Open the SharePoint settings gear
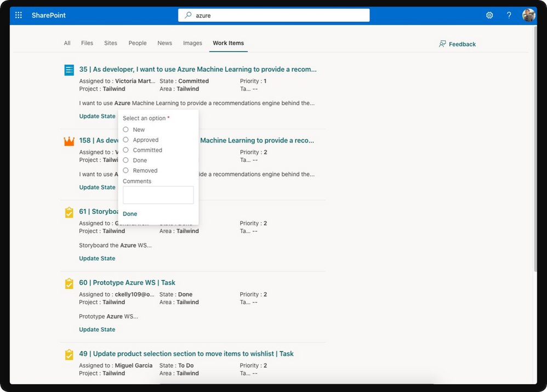The height and width of the screenshot is (392, 547). click(489, 15)
